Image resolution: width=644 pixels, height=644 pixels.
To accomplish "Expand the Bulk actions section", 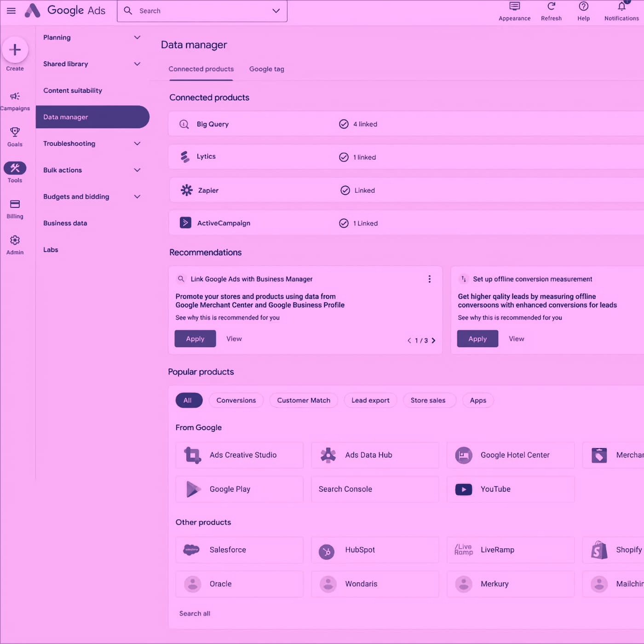I will pos(137,170).
